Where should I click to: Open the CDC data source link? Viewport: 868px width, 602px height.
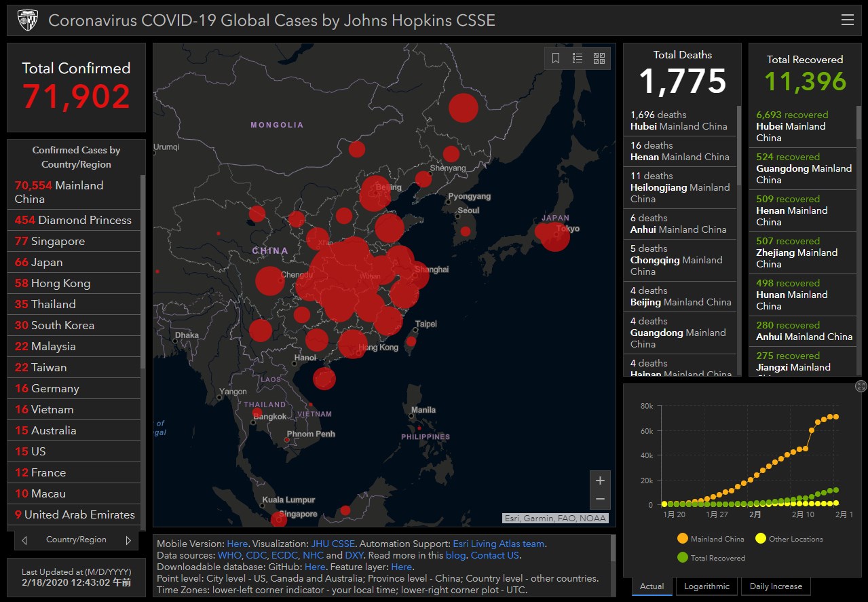click(x=257, y=555)
